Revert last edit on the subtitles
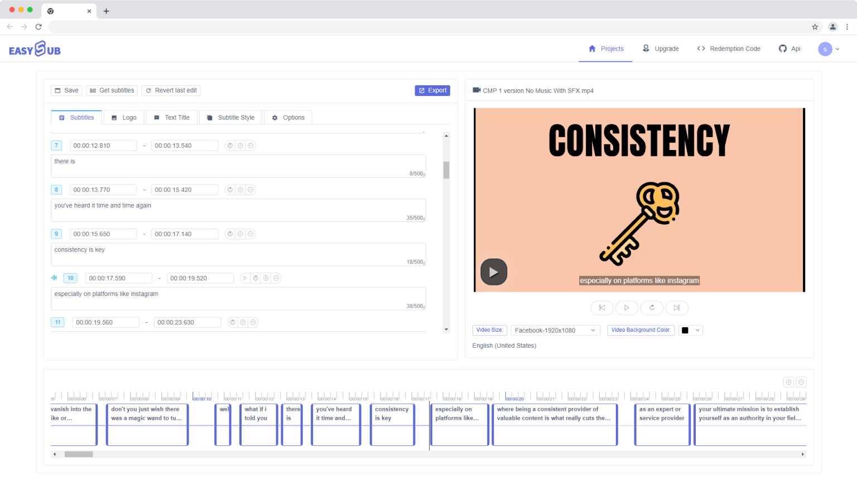Viewport: 857px width, 504px height. tap(171, 90)
